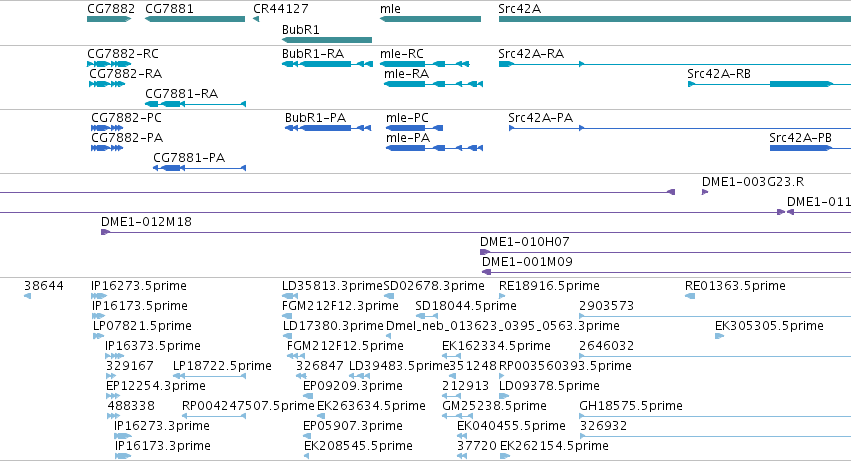851x461 pixels.
Task: Click CDS label mle-PA
Action: click(x=408, y=138)
